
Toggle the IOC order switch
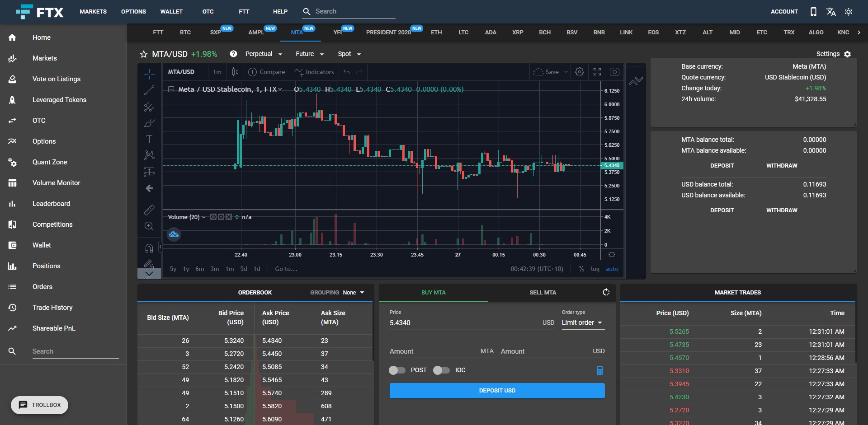tap(441, 370)
